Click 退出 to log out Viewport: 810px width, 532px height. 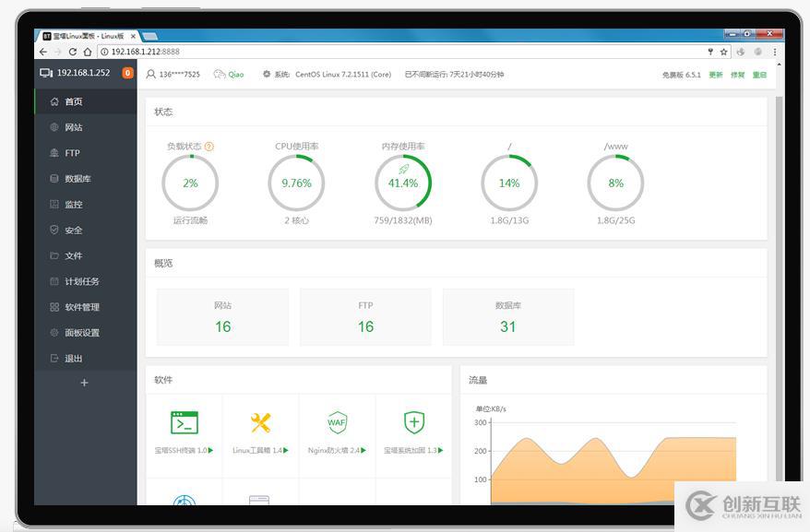click(86, 358)
